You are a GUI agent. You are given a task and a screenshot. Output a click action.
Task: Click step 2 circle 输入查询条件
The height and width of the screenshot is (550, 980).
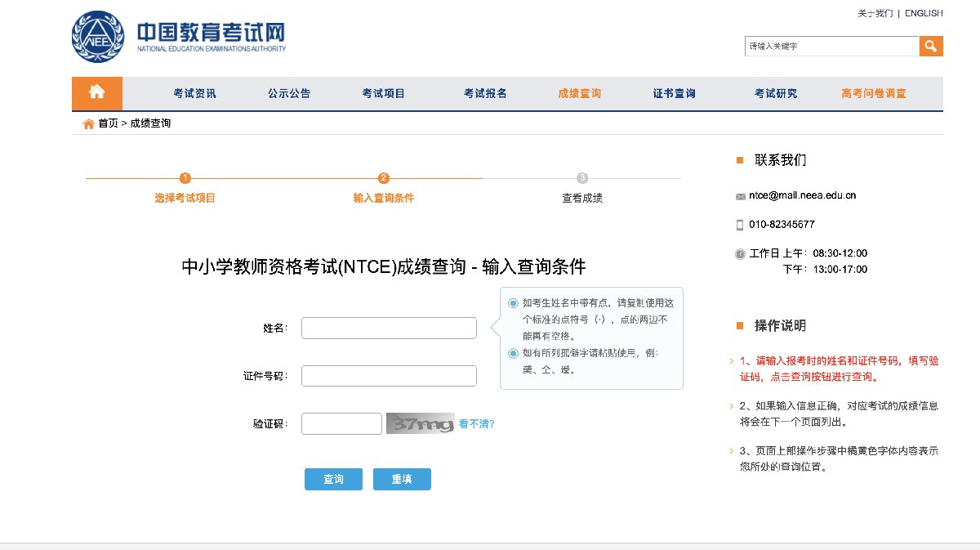pyautogui.click(x=384, y=178)
